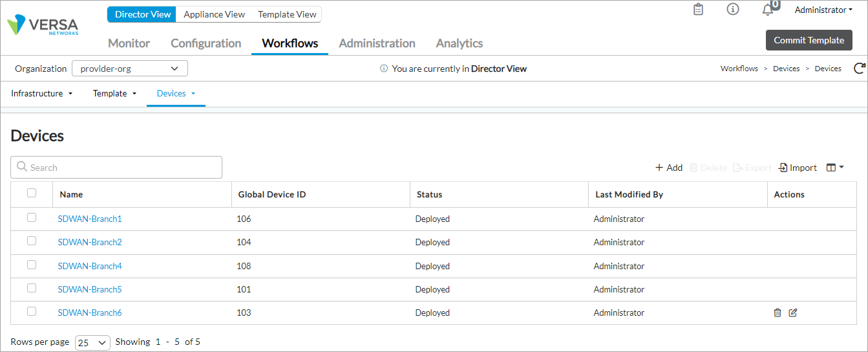
Task: Open the notifications bell icon
Action: click(768, 10)
